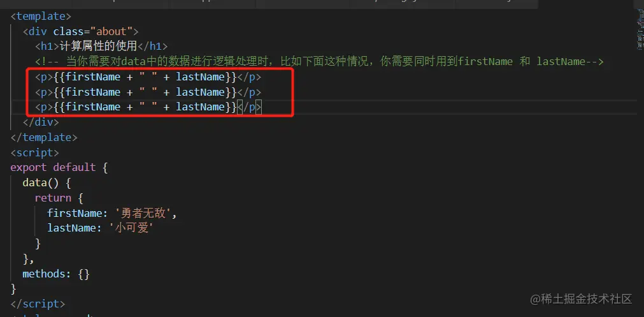Screen dimensions: 644x317
Task: Click the firstName key in data object
Action: click(74, 213)
